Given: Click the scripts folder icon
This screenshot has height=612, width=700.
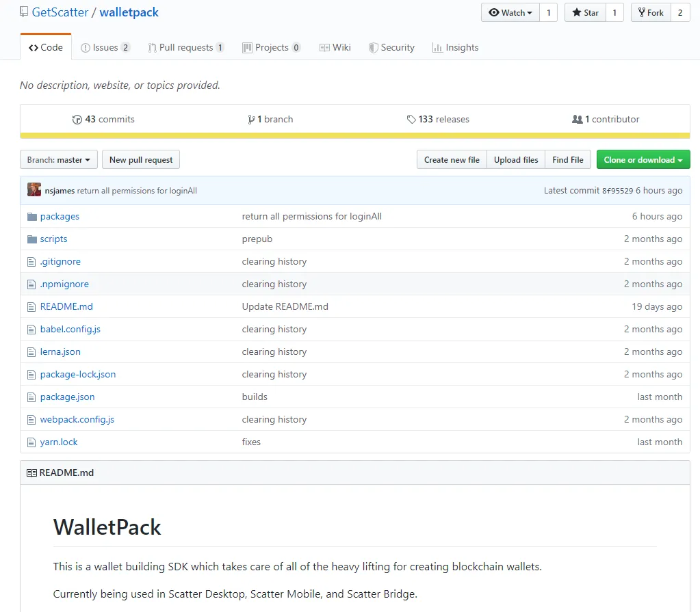Looking at the screenshot, I should 31,239.
